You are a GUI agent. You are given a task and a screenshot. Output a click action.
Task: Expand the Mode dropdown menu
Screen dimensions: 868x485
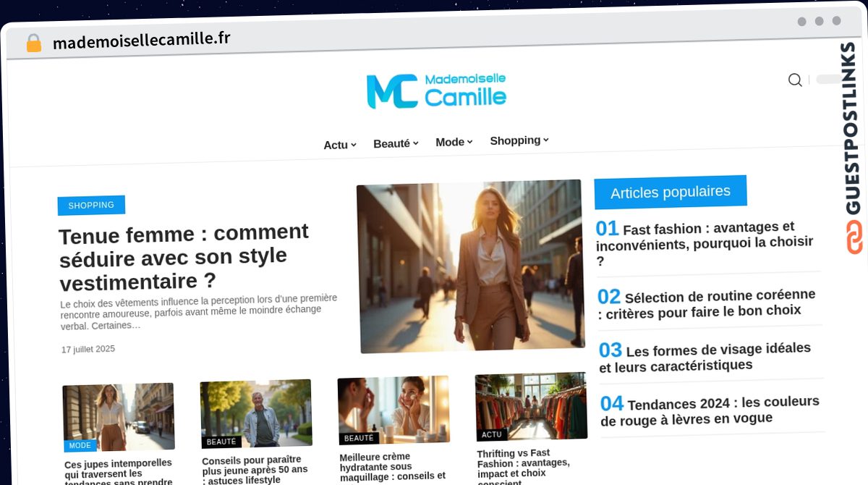pos(454,142)
